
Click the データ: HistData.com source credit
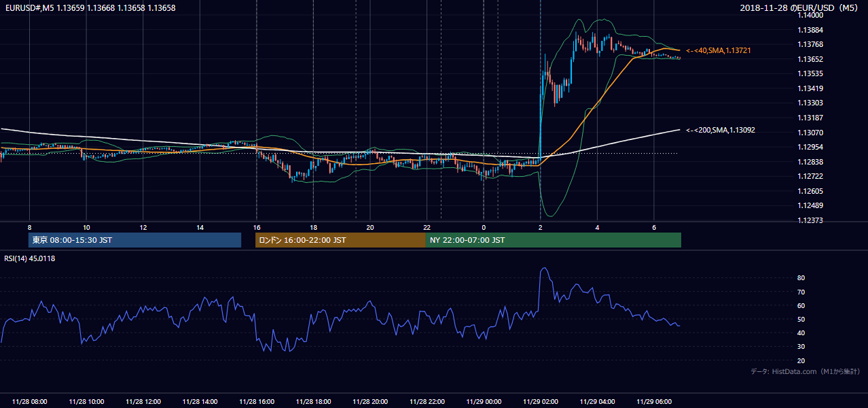click(806, 371)
